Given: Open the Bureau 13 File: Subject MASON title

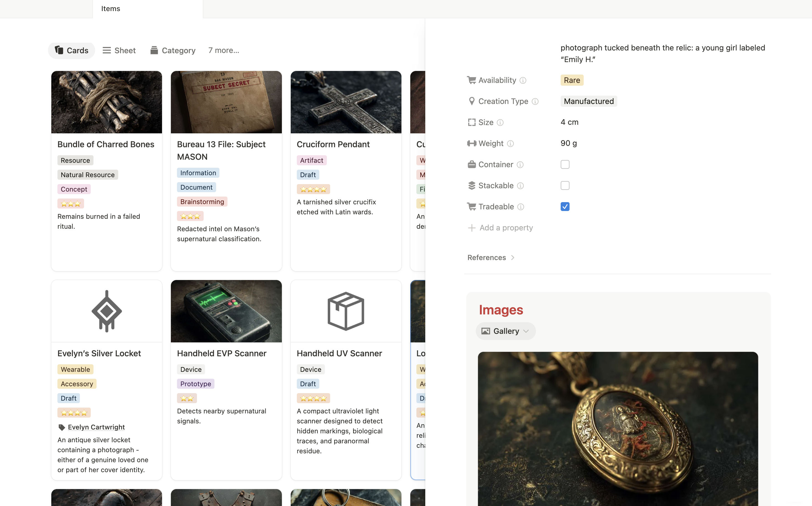Looking at the screenshot, I should click(x=221, y=151).
